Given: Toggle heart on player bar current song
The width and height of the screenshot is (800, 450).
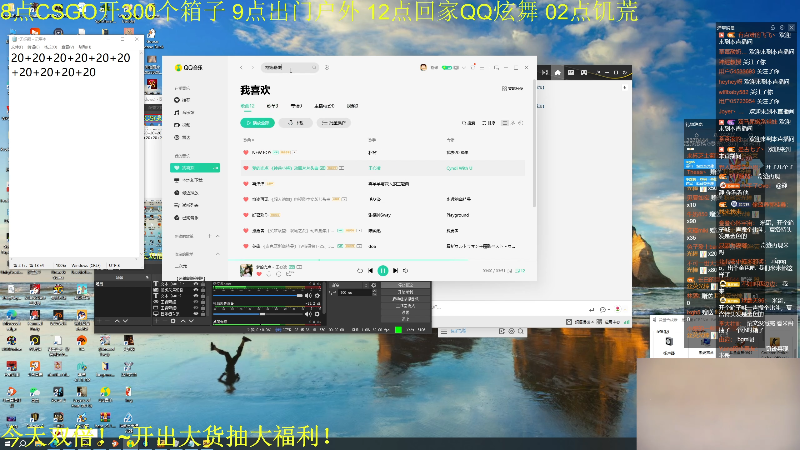Looking at the screenshot, I should [x=259, y=274].
